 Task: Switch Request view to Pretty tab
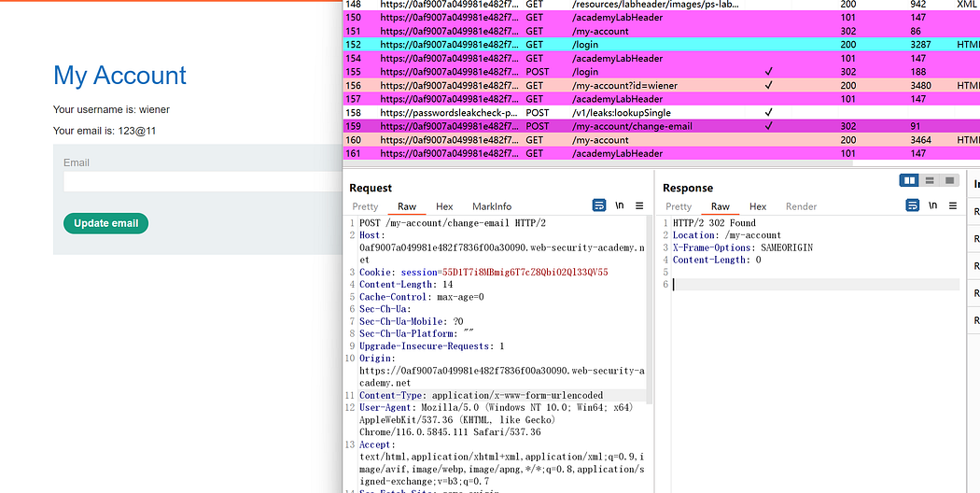click(x=365, y=206)
